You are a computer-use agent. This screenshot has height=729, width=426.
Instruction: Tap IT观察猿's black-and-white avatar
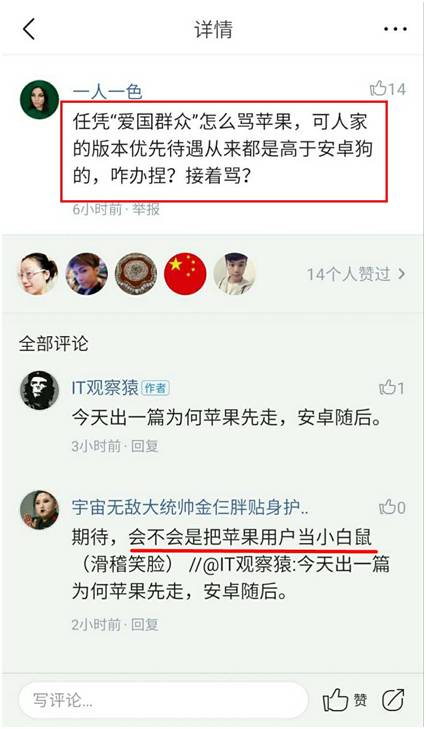(x=40, y=390)
